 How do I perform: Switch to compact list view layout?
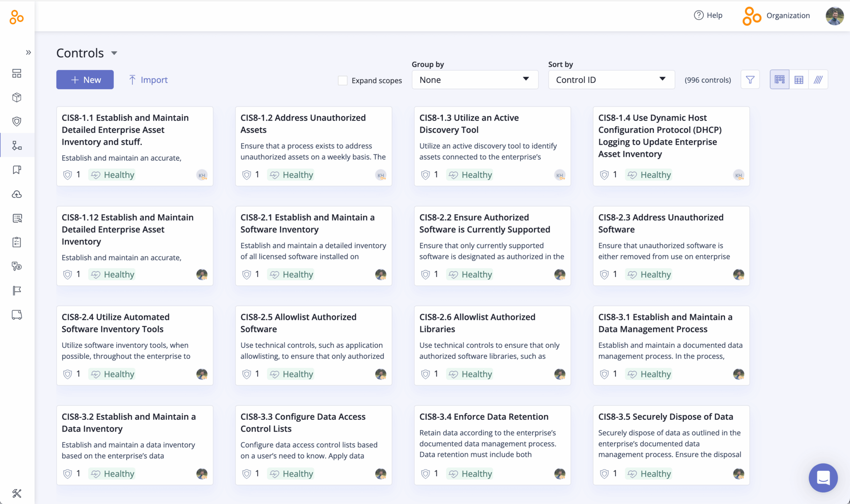point(818,79)
